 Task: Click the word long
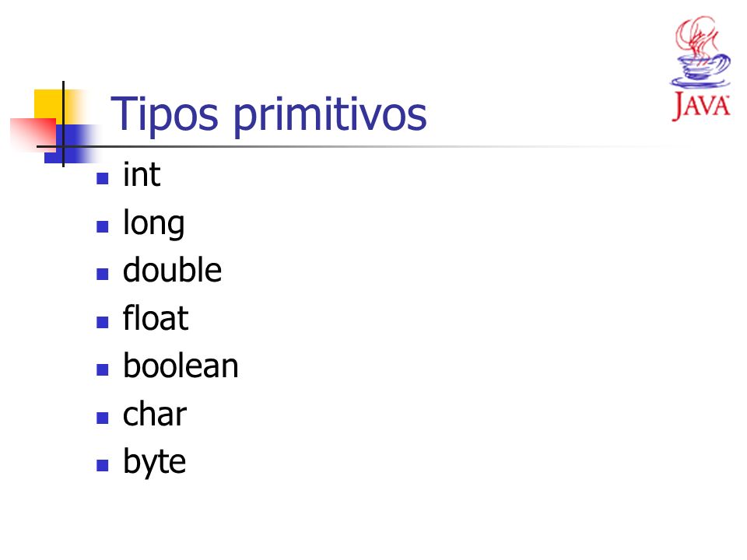(x=153, y=223)
